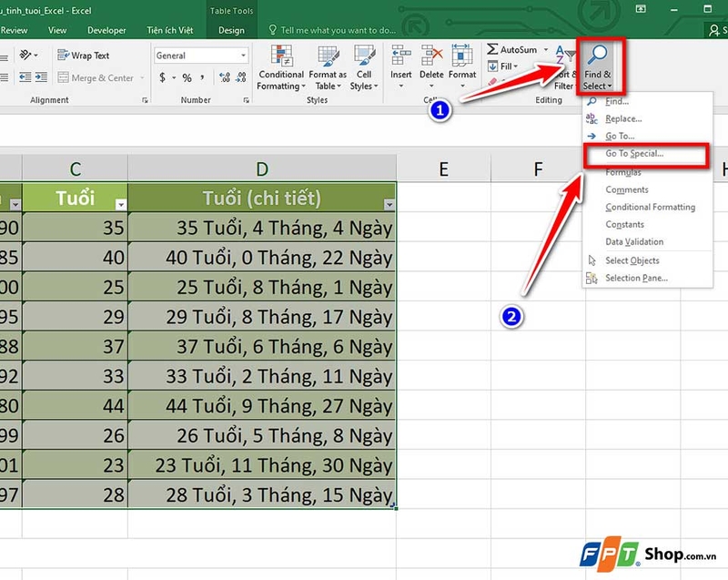
Task: Apply the Percent Style format
Action: click(x=186, y=76)
